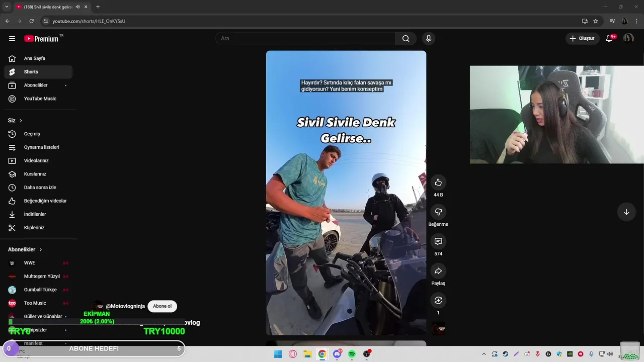Open the Chrome profile avatar in toolbar
This screenshot has height=362, width=644.
[x=624, y=21]
